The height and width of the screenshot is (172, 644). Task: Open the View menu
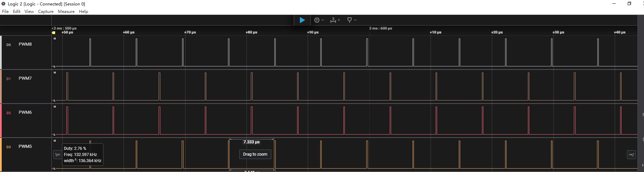tap(29, 11)
